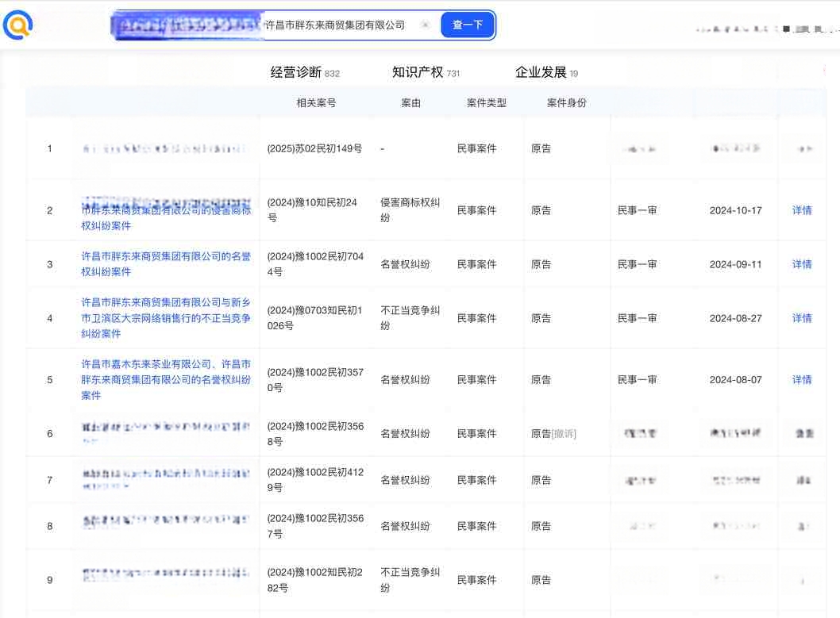Click 名誉权纠纷 cause in row 3
Viewport: 840px width, 618px height.
(x=405, y=264)
